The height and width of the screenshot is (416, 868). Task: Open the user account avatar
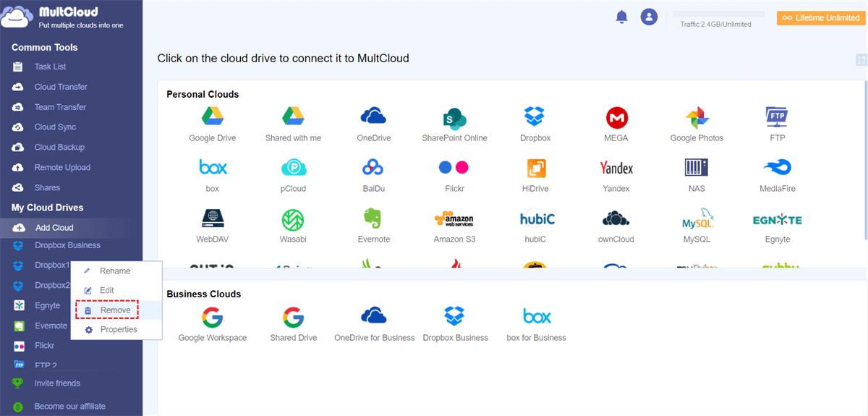coord(650,17)
